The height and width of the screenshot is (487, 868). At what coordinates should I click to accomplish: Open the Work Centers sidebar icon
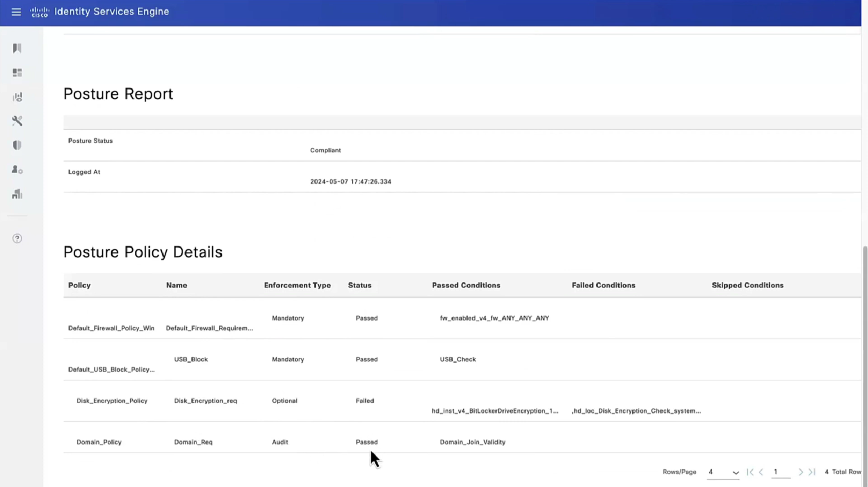click(17, 194)
